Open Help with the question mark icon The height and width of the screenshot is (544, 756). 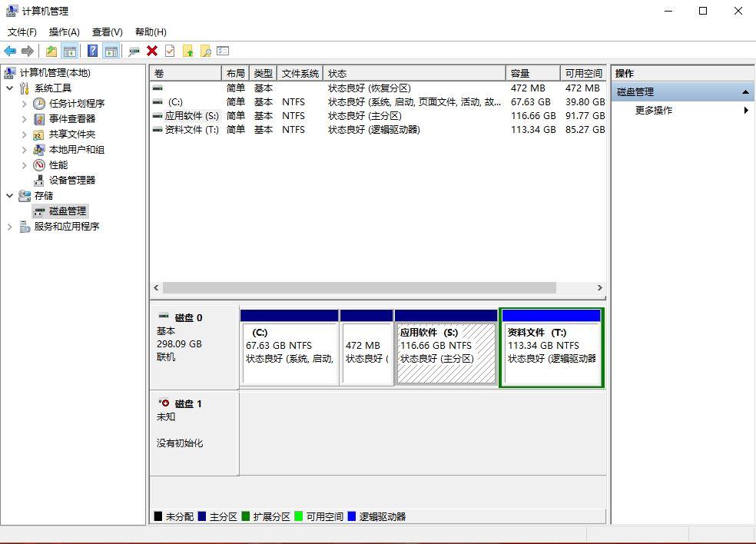click(x=92, y=51)
